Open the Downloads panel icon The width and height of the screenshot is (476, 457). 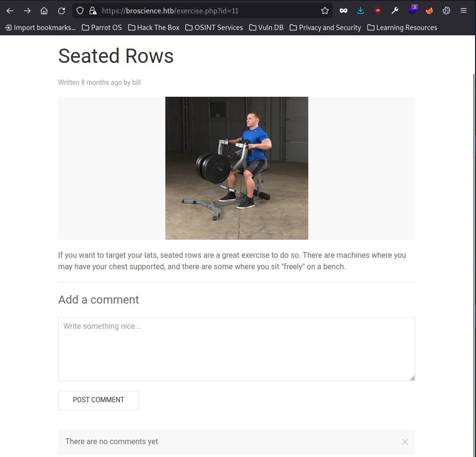click(x=360, y=10)
